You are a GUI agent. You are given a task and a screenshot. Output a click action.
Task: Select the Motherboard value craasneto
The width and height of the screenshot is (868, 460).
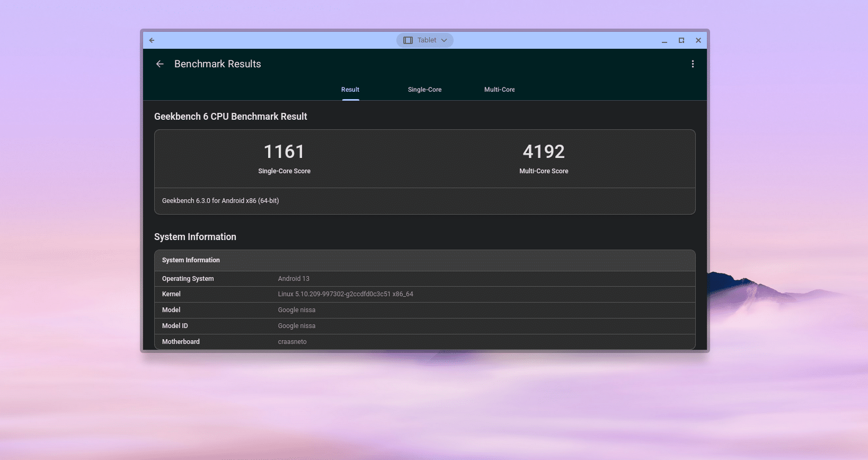pyautogui.click(x=292, y=342)
